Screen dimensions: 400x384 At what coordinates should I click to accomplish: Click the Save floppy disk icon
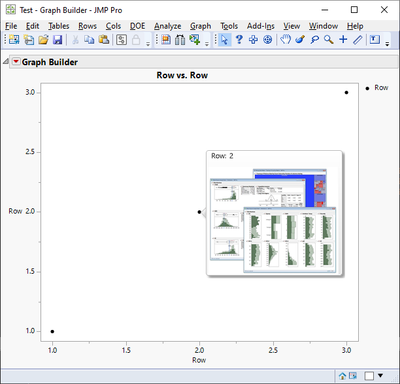[57, 40]
